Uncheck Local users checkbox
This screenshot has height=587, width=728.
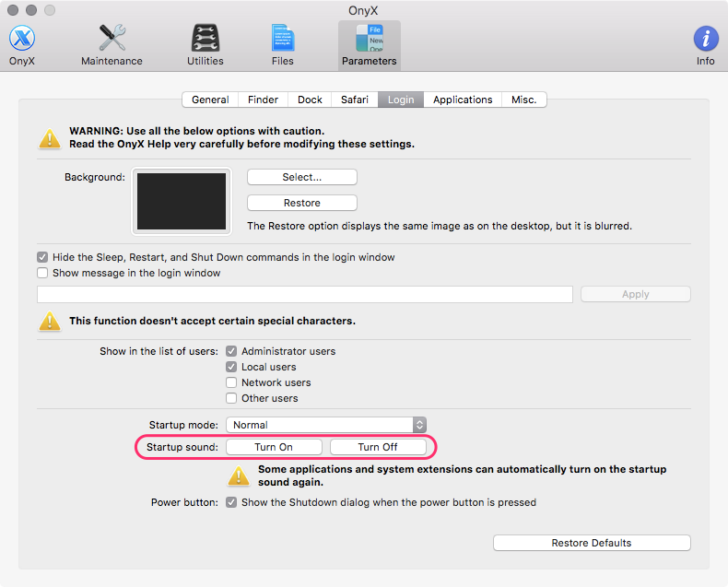tap(231, 368)
